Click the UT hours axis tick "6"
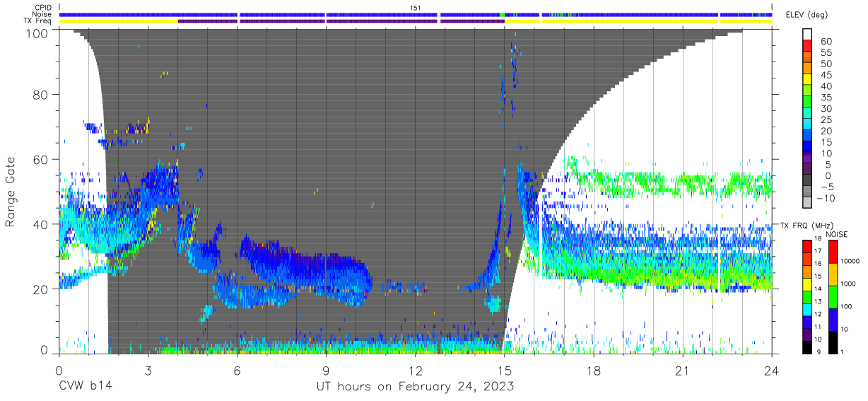Image resolution: width=868 pixels, height=401 pixels. [237, 370]
